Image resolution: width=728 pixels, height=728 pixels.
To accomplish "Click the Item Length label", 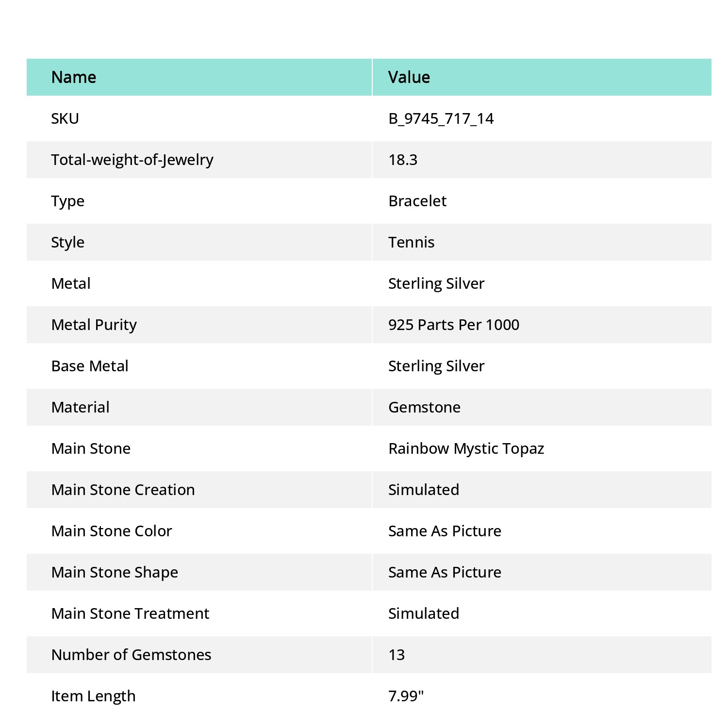I will point(93,696).
